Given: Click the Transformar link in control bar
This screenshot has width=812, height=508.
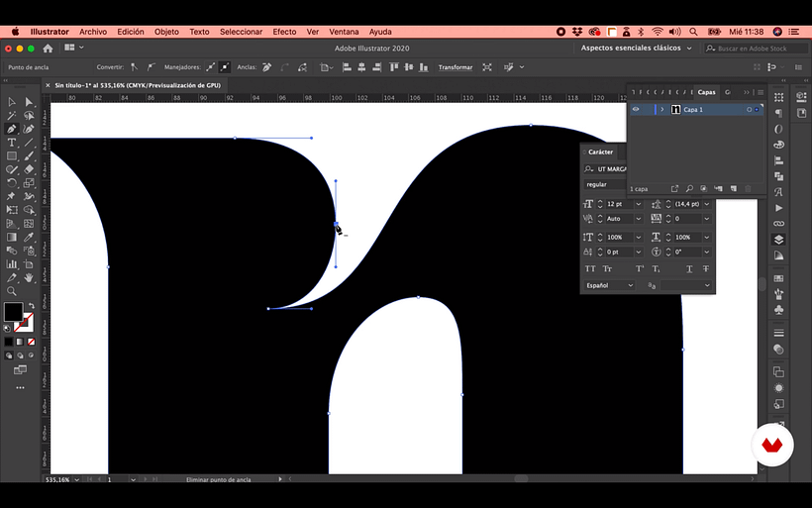Looking at the screenshot, I should (x=456, y=67).
